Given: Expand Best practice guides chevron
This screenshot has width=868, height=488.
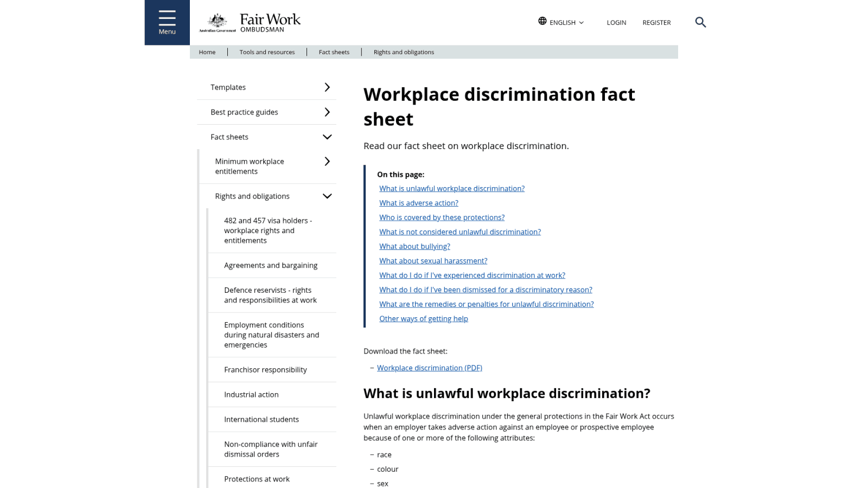Looking at the screenshot, I should tap(327, 112).
